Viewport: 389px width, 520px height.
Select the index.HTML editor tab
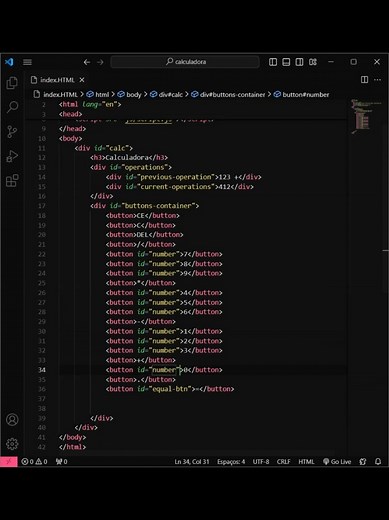[x=57, y=80]
